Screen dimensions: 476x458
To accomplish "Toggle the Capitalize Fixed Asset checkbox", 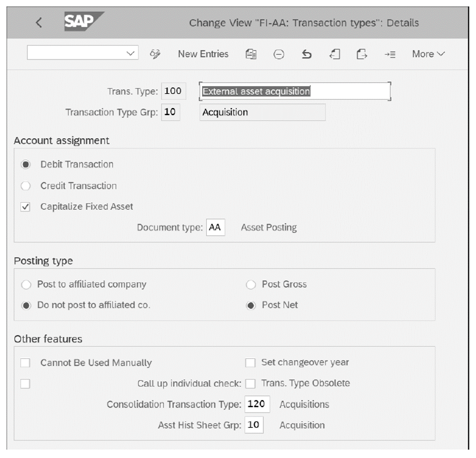I will pyautogui.click(x=25, y=206).
